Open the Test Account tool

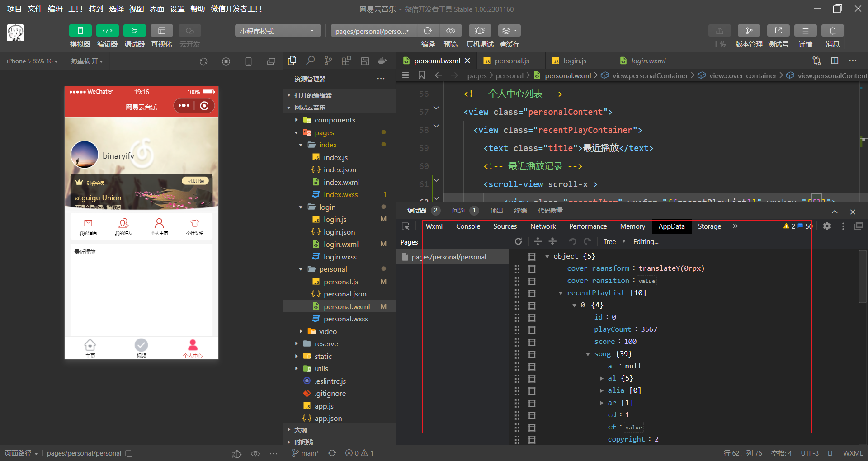(778, 31)
